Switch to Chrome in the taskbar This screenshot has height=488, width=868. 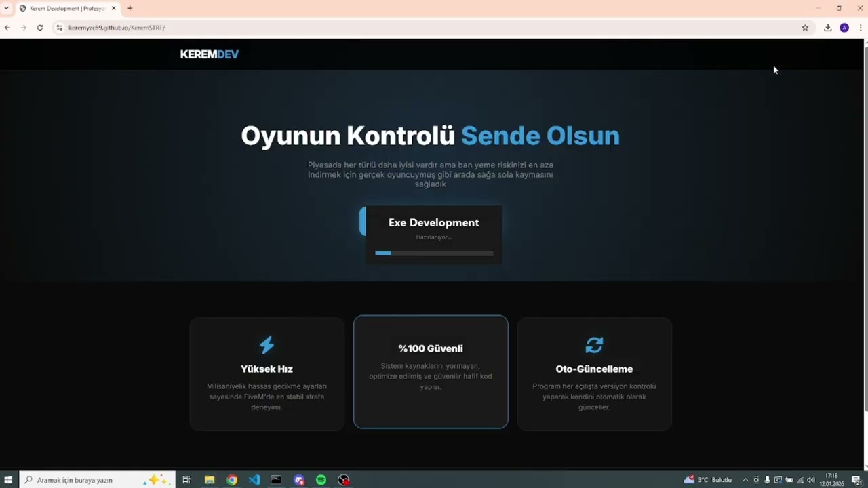click(232, 480)
